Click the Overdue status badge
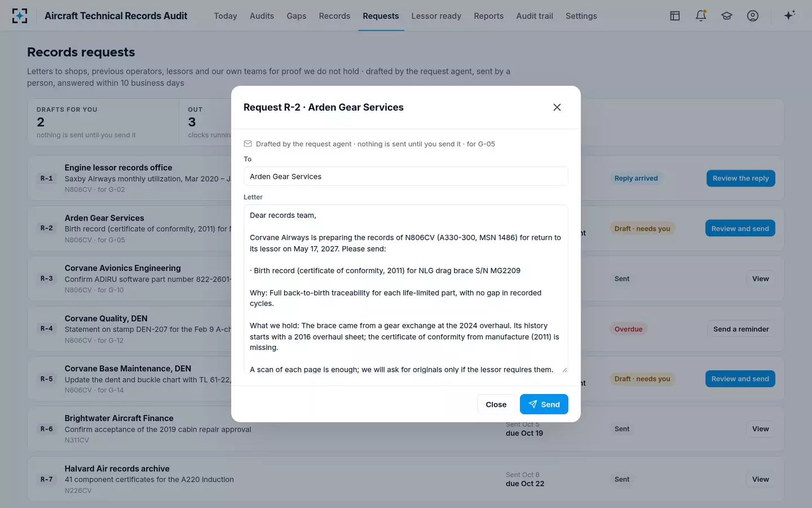The width and height of the screenshot is (812, 508). [628, 329]
